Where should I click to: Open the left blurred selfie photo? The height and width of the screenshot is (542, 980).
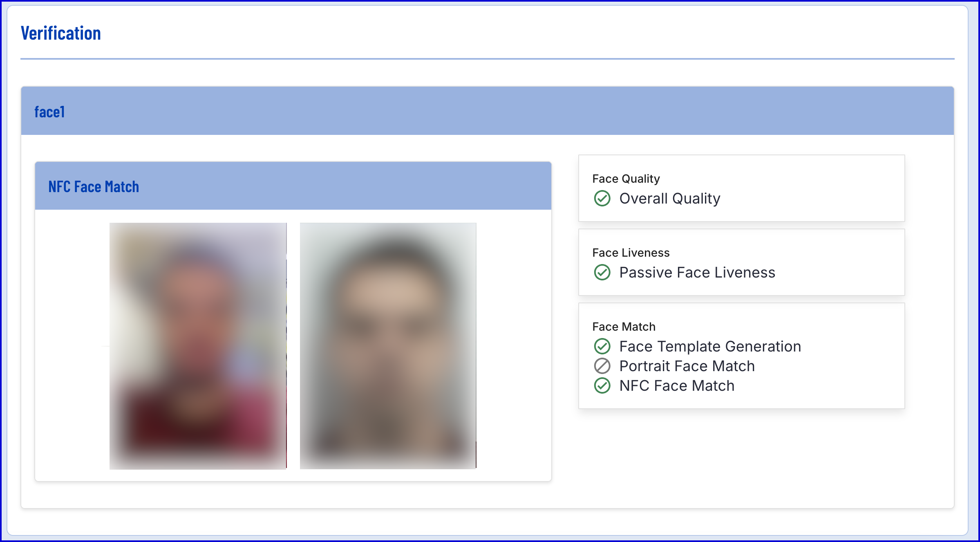(x=198, y=346)
